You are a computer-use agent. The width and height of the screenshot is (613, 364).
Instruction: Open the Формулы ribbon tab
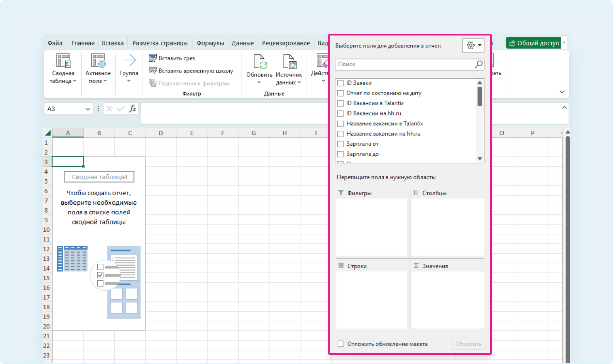point(210,43)
